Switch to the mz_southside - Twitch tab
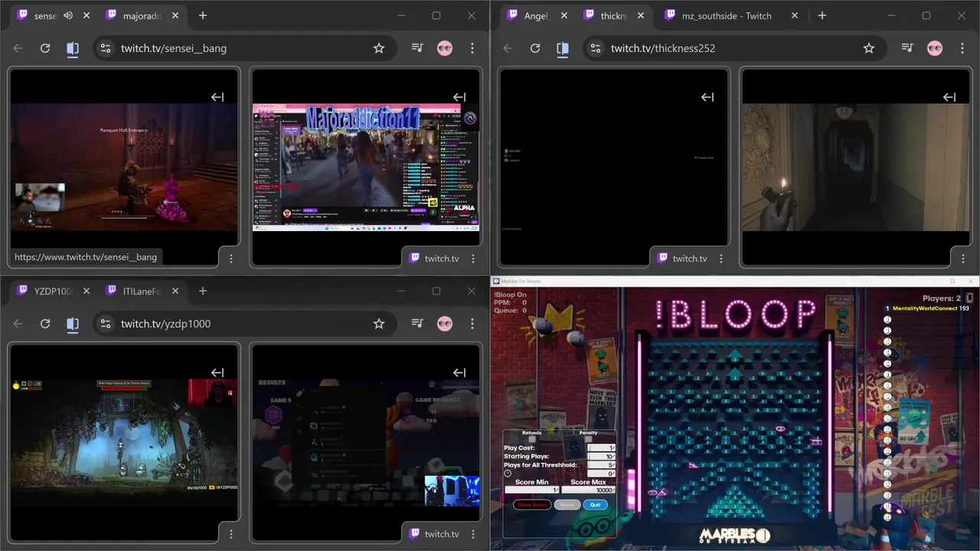 click(726, 15)
